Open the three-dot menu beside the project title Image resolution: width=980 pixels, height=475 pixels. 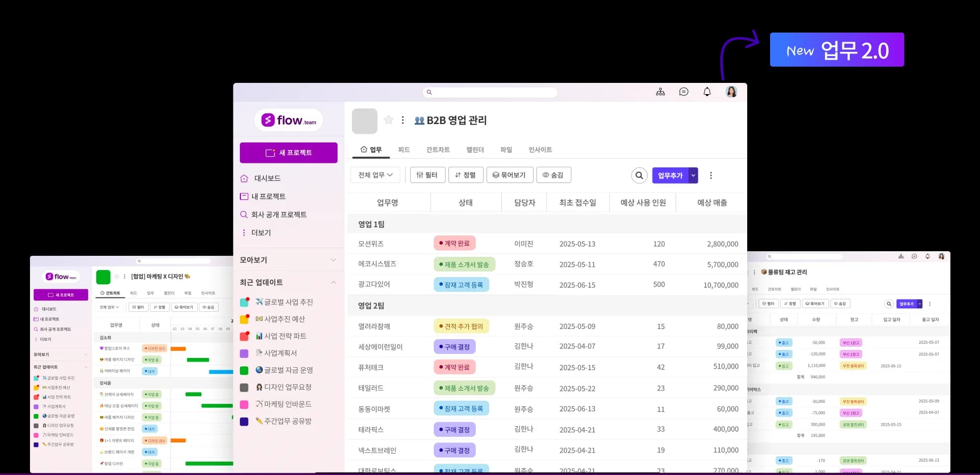click(403, 120)
